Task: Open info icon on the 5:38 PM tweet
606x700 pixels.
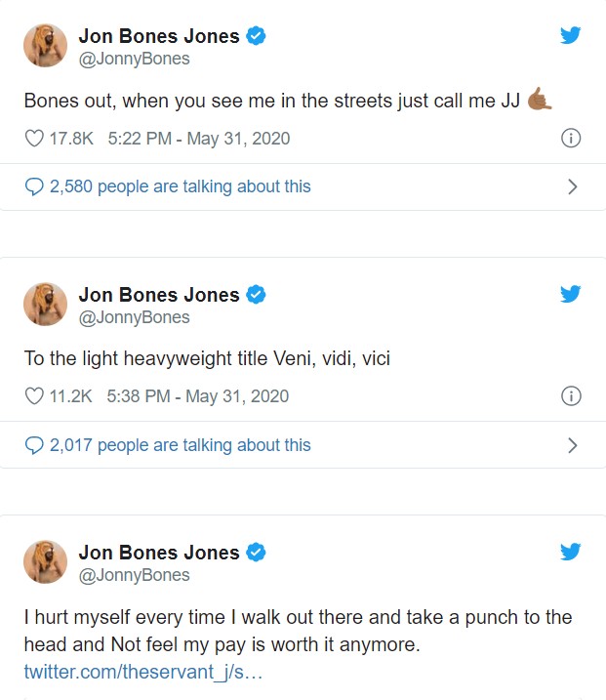Action: [572, 396]
